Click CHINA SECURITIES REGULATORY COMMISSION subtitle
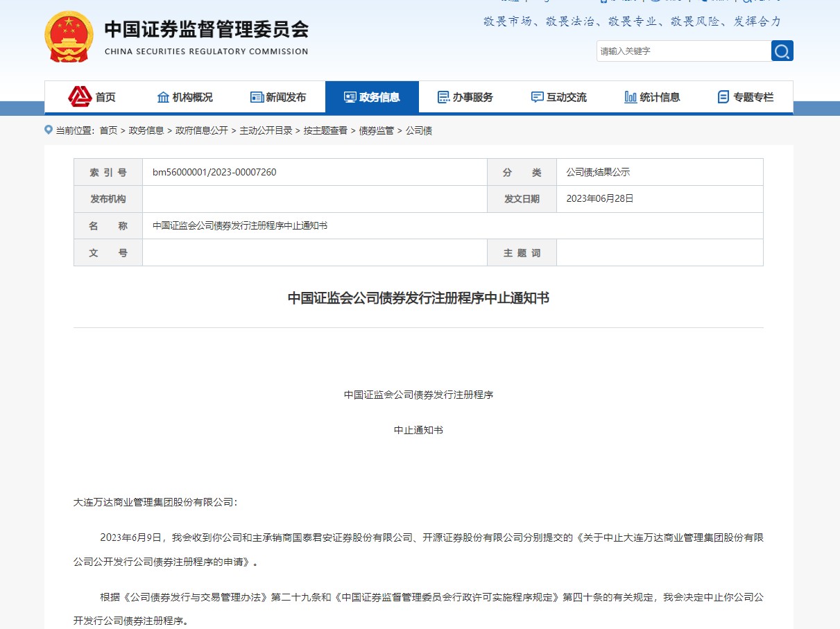Screen dimensions: 840x629 tap(206, 51)
